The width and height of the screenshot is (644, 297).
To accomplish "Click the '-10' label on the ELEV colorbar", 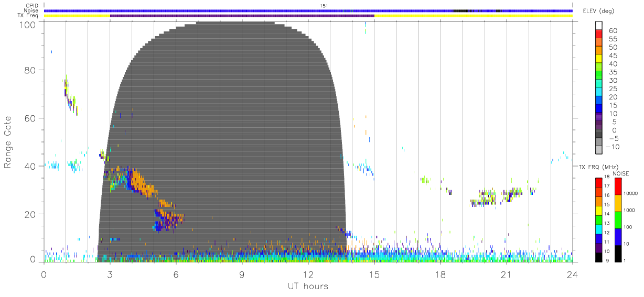I will [x=612, y=147].
